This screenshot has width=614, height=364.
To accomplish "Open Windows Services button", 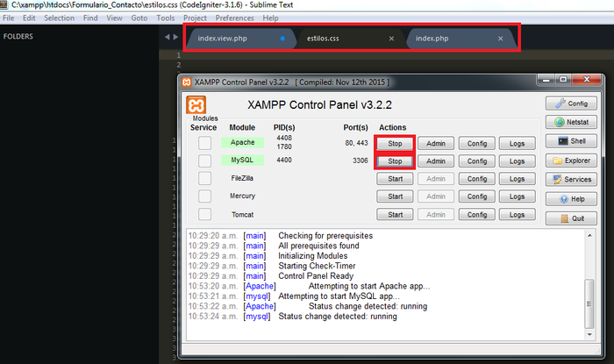I will tap(571, 179).
